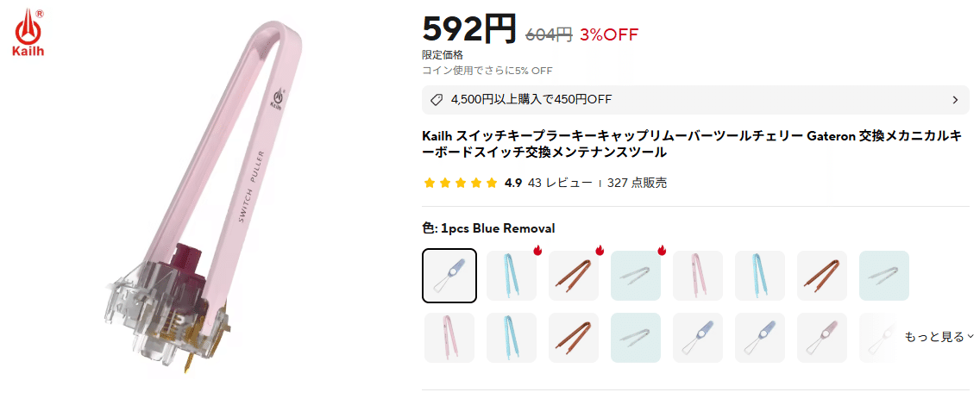Select the selected blue keycap puller swatch
980x411 pixels.
(x=449, y=276)
